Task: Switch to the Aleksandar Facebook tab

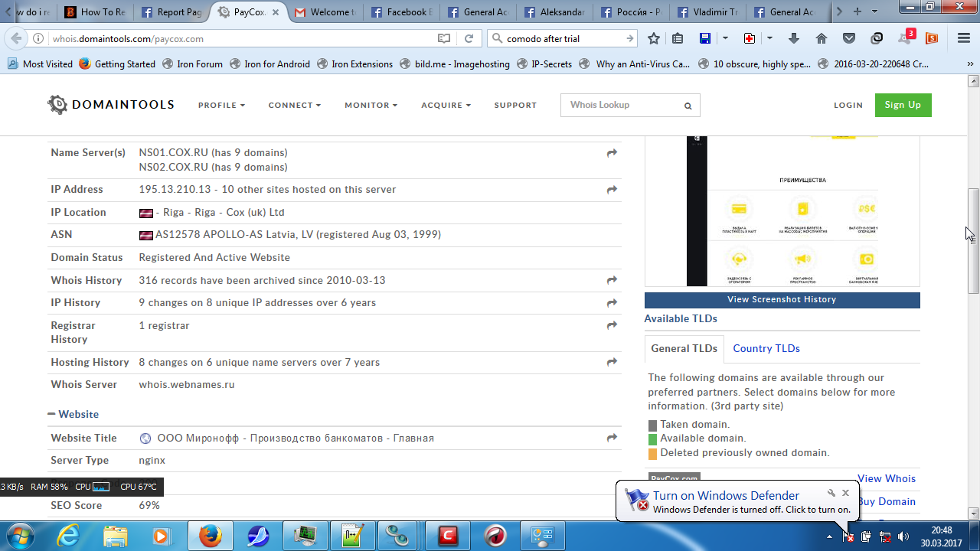Action: (555, 12)
